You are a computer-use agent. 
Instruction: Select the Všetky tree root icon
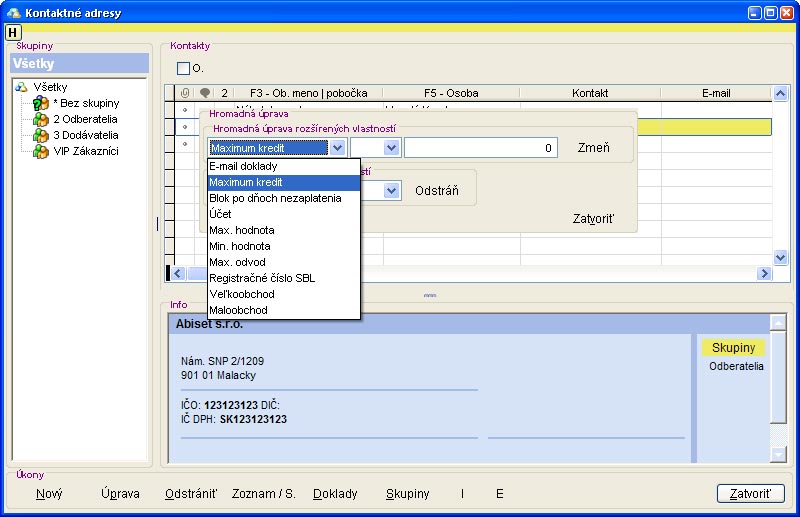click(22, 88)
